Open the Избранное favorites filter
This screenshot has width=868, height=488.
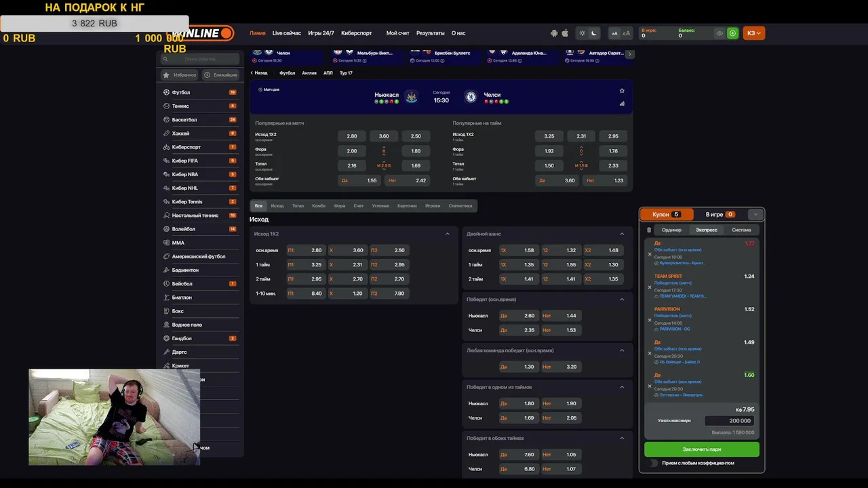pyautogui.click(x=180, y=75)
